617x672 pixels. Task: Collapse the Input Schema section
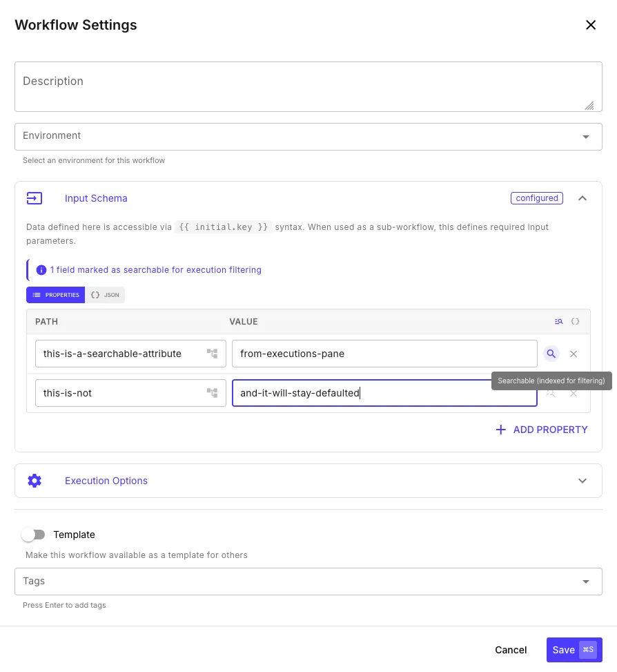coord(582,198)
